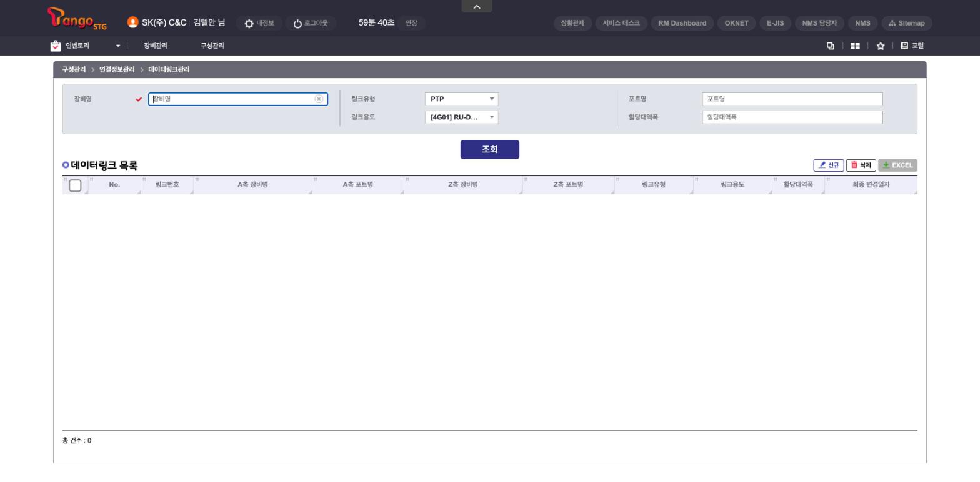Click the 신규 new button
The width and height of the screenshot is (980, 482).
(829, 165)
